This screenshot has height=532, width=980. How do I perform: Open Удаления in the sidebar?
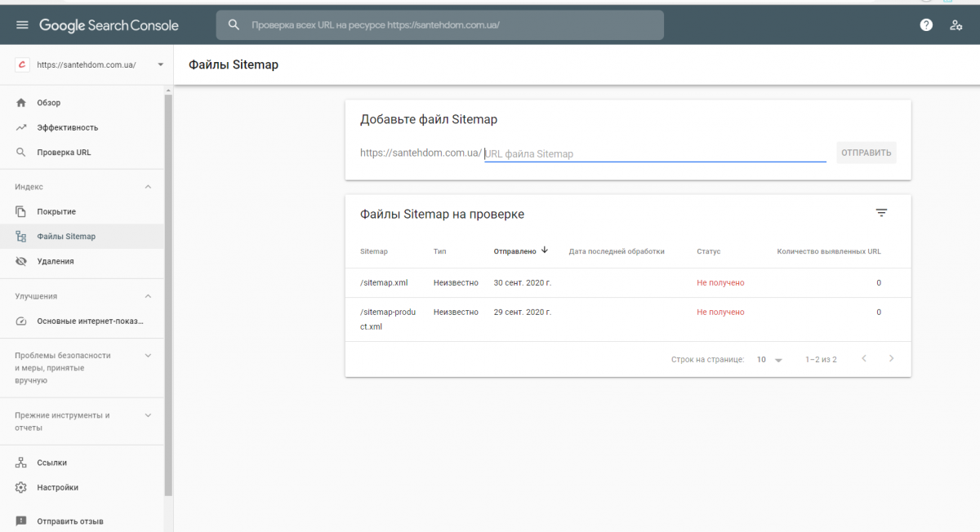click(82, 261)
